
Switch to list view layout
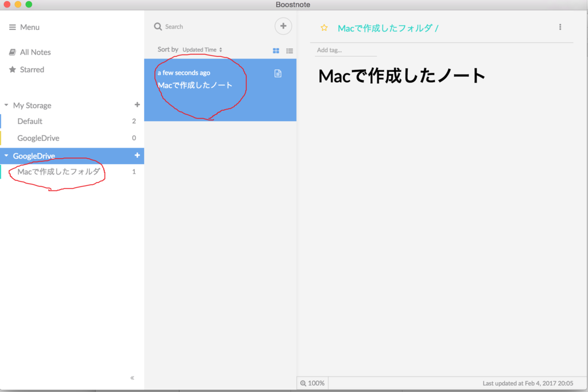coord(289,51)
